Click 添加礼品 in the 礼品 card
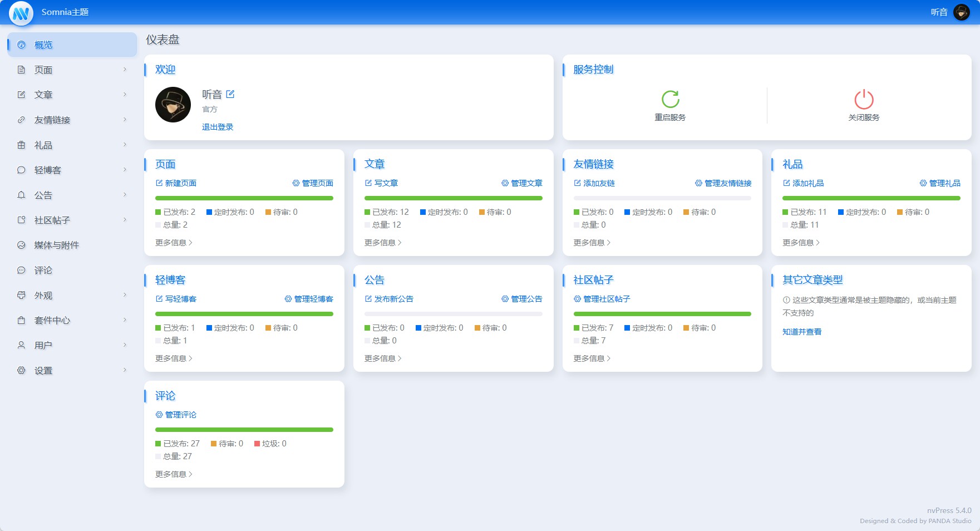 [x=804, y=183]
